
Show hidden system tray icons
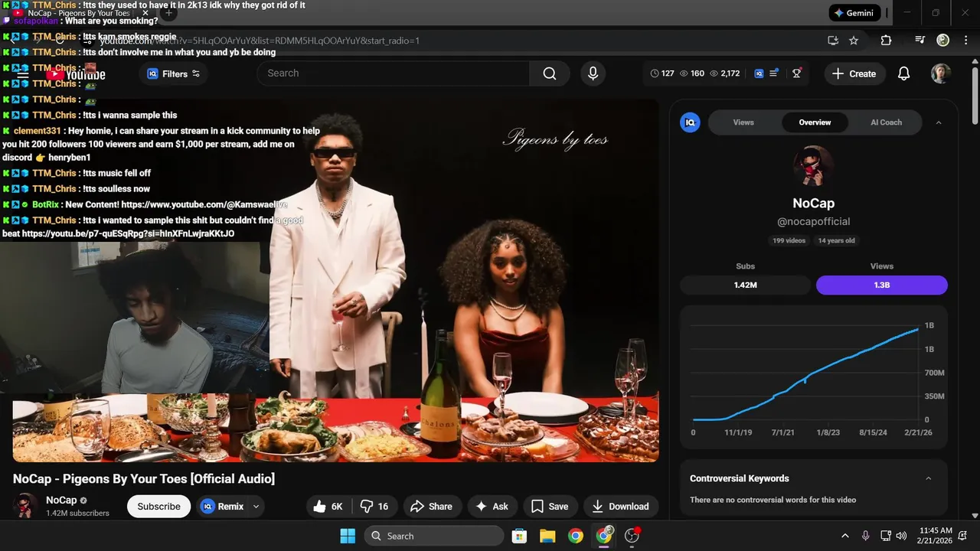click(x=845, y=536)
